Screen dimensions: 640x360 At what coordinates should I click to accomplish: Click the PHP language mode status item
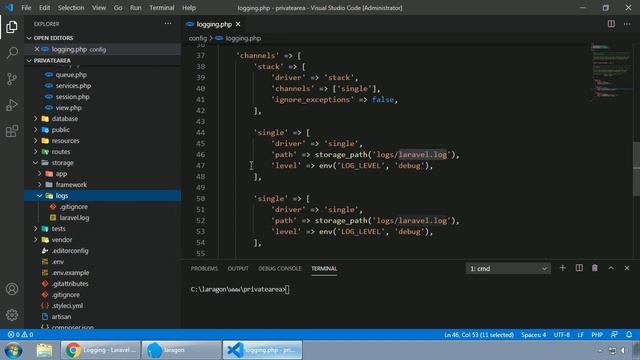(x=597, y=335)
